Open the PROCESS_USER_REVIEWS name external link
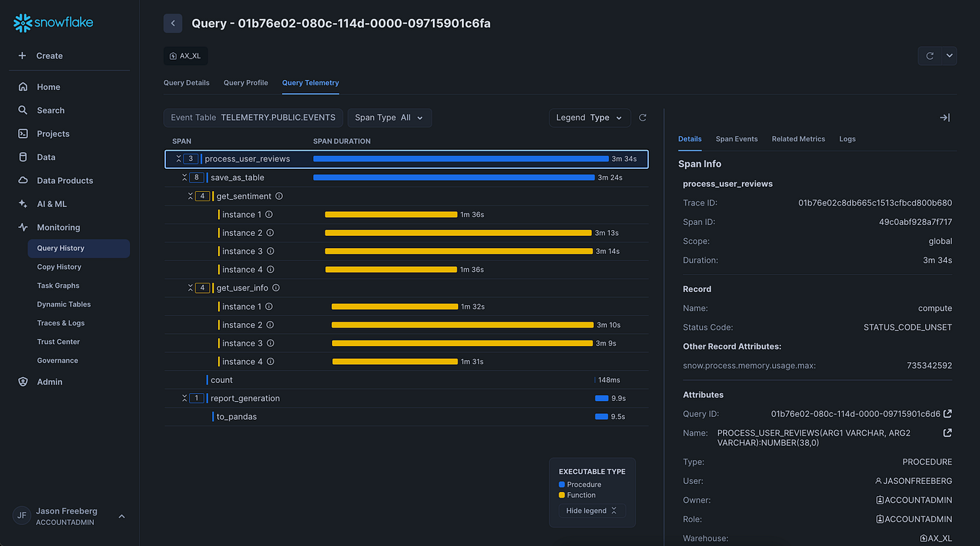This screenshot has width=980, height=546. [947, 433]
